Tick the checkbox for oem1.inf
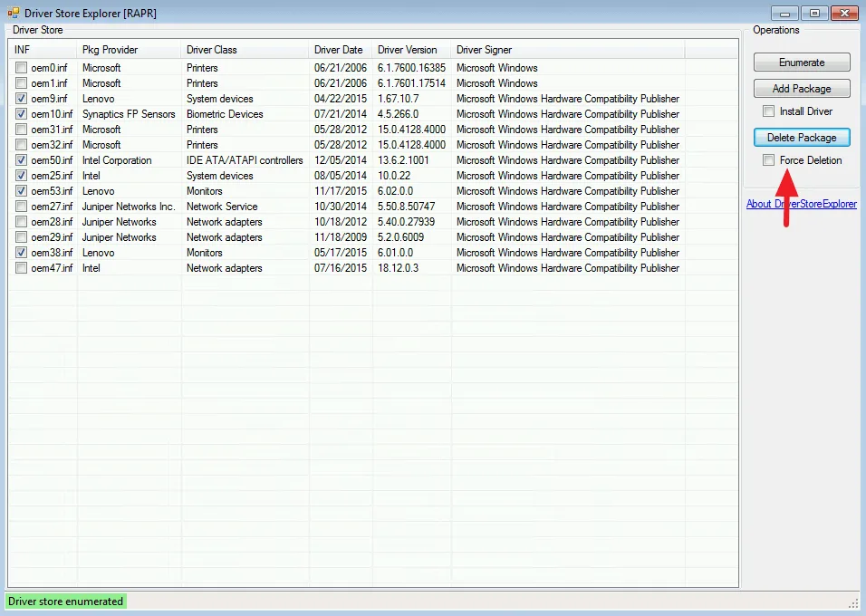Viewport: 866px width, 616px height. [21, 82]
